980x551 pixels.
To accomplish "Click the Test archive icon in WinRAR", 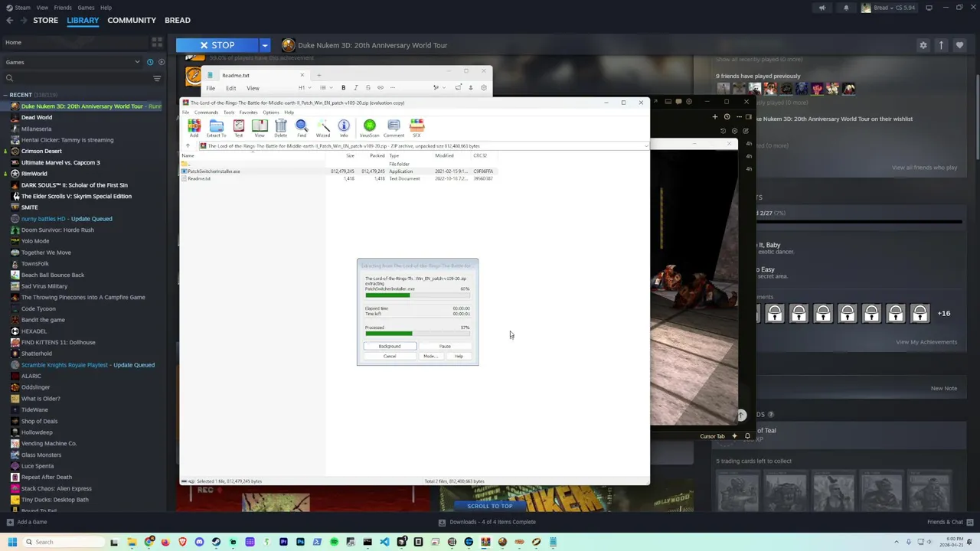I will point(238,127).
